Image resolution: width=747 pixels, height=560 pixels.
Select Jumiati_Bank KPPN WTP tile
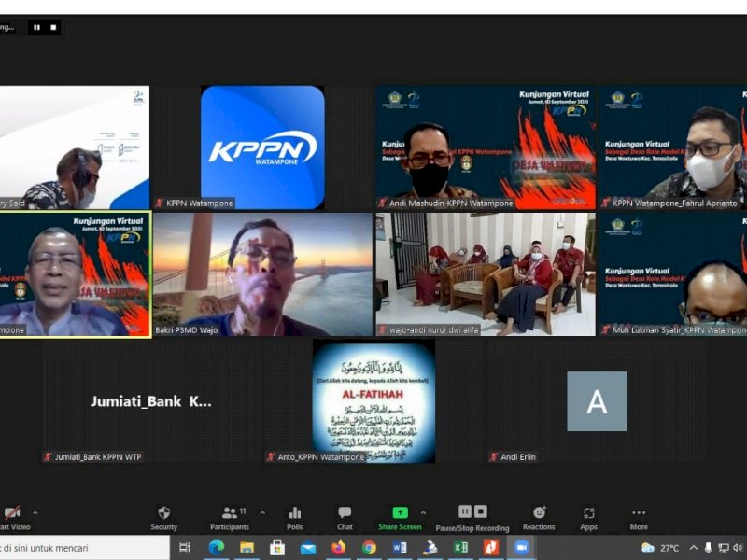click(151, 401)
